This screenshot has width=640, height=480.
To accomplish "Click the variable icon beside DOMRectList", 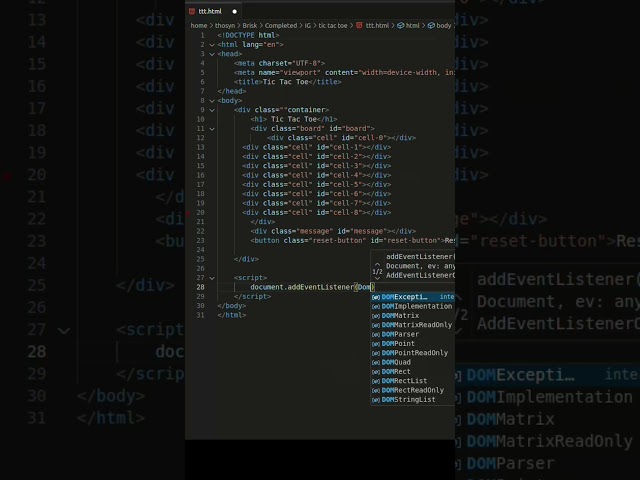I will pos(376,381).
